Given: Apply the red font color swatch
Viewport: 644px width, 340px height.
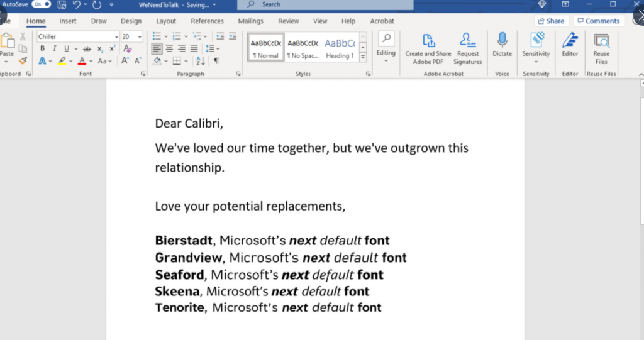Looking at the screenshot, I should coord(82,61).
